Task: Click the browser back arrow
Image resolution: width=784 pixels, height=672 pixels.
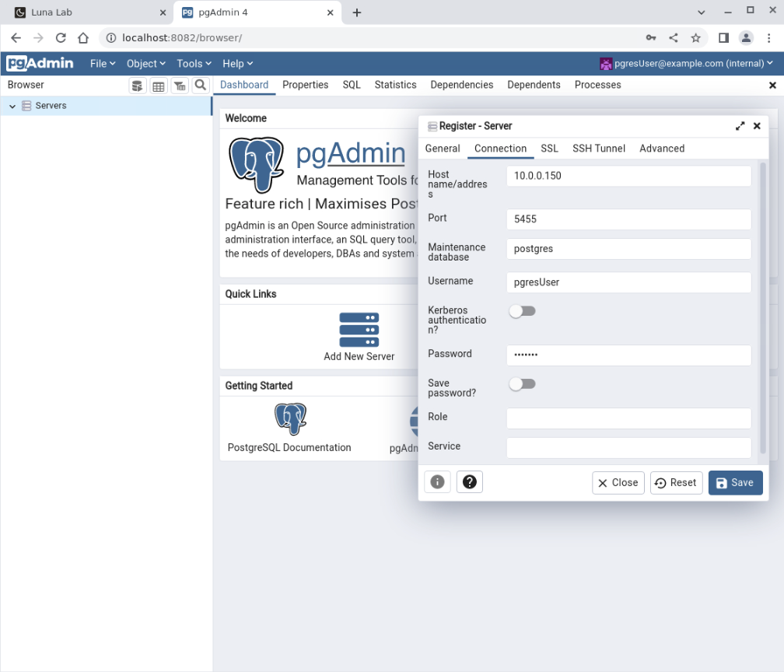Action: coord(16,38)
